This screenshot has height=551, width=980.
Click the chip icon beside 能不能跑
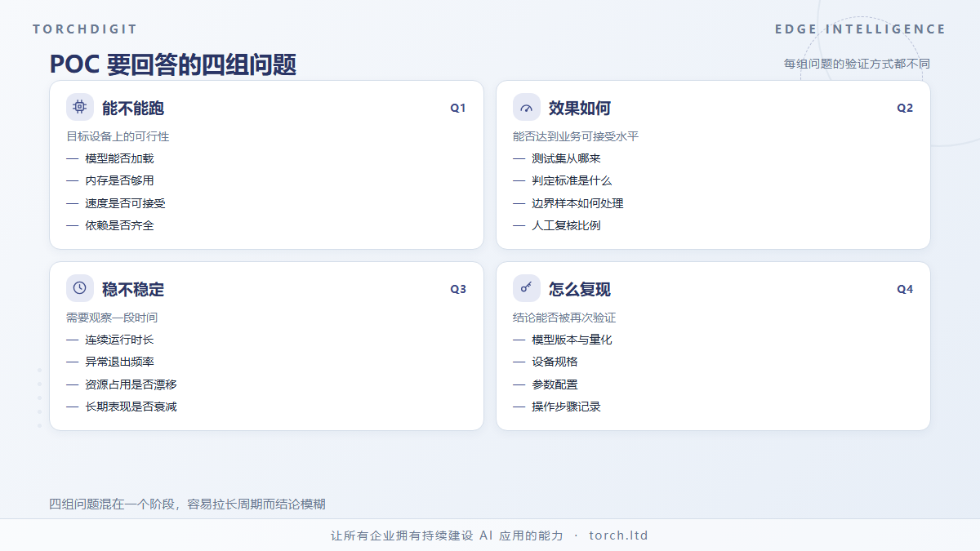[80, 107]
